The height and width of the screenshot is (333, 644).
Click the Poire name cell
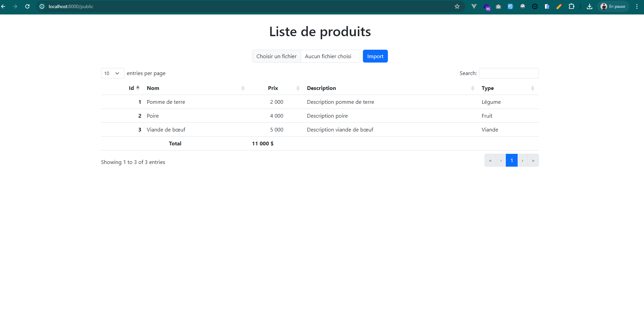pos(153,116)
